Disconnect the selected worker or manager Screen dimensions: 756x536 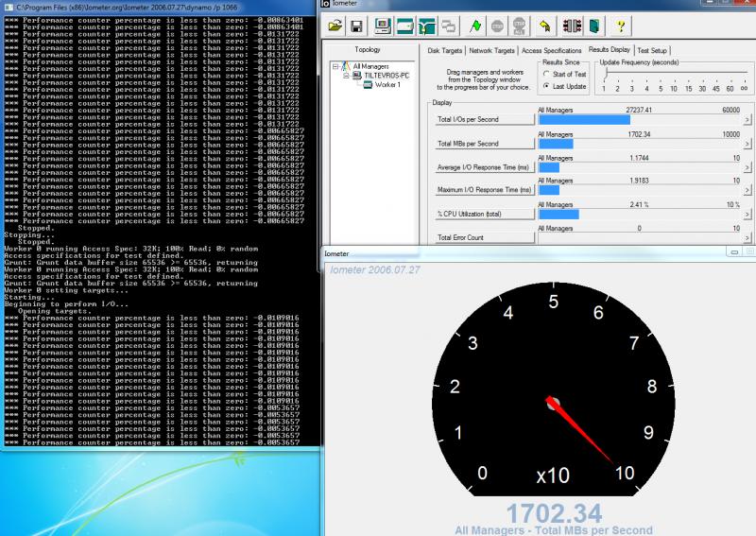pyautogui.click(x=573, y=26)
